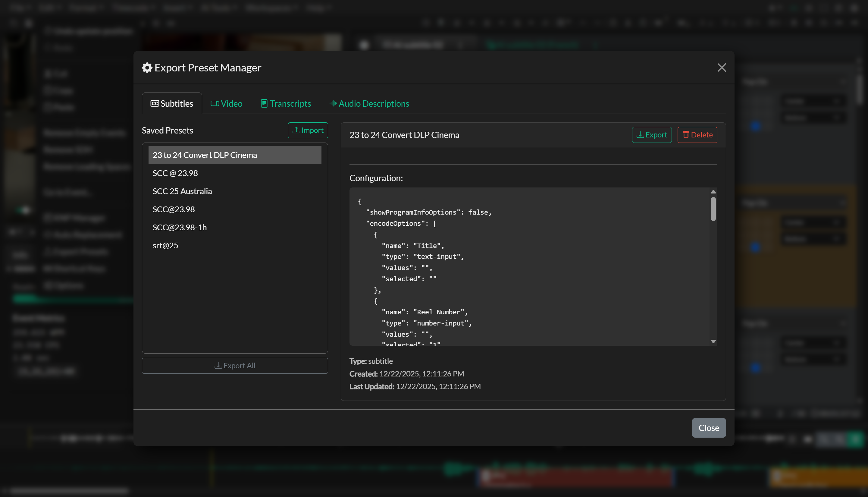This screenshot has height=497, width=868.
Task: Click the Close button
Action: point(709,428)
